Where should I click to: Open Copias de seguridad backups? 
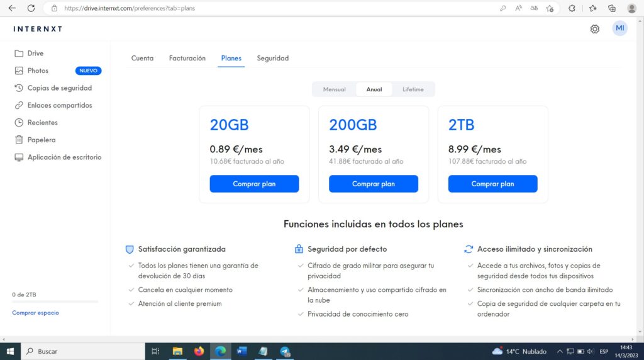tap(53, 88)
